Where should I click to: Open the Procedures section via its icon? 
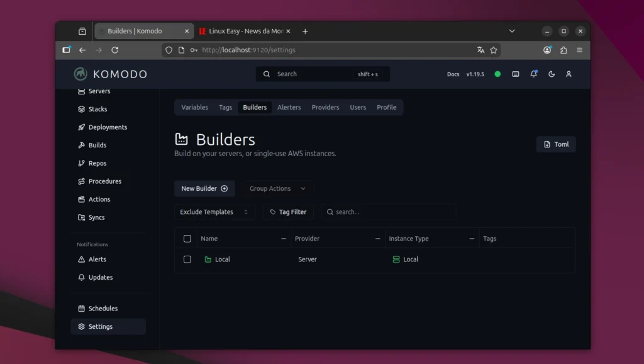[82, 181]
